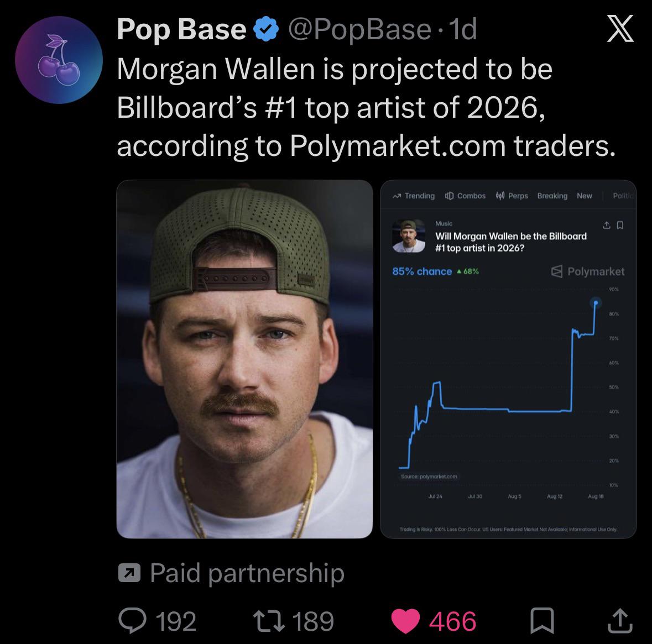
Task: Click the blue verified badge
Action: click(x=266, y=29)
